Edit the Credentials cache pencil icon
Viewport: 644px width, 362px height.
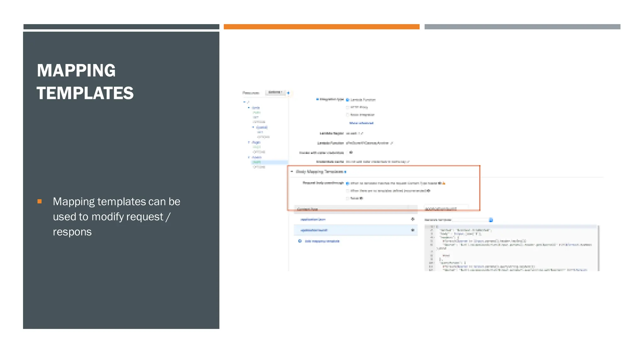click(408, 162)
